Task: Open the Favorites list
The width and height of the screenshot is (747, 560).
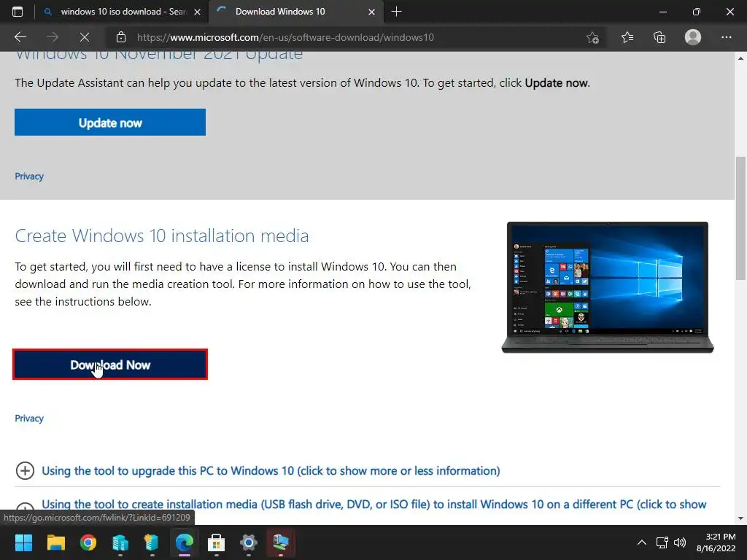Action: [627, 37]
